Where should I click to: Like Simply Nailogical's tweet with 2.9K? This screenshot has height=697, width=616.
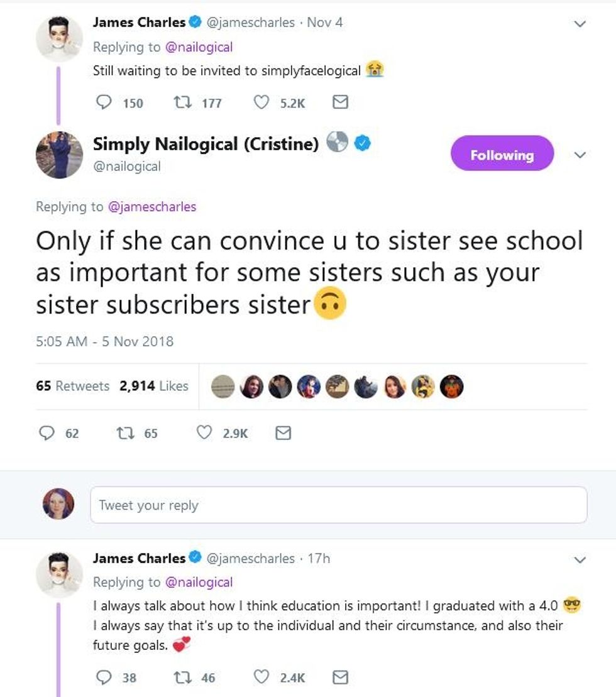point(204,433)
